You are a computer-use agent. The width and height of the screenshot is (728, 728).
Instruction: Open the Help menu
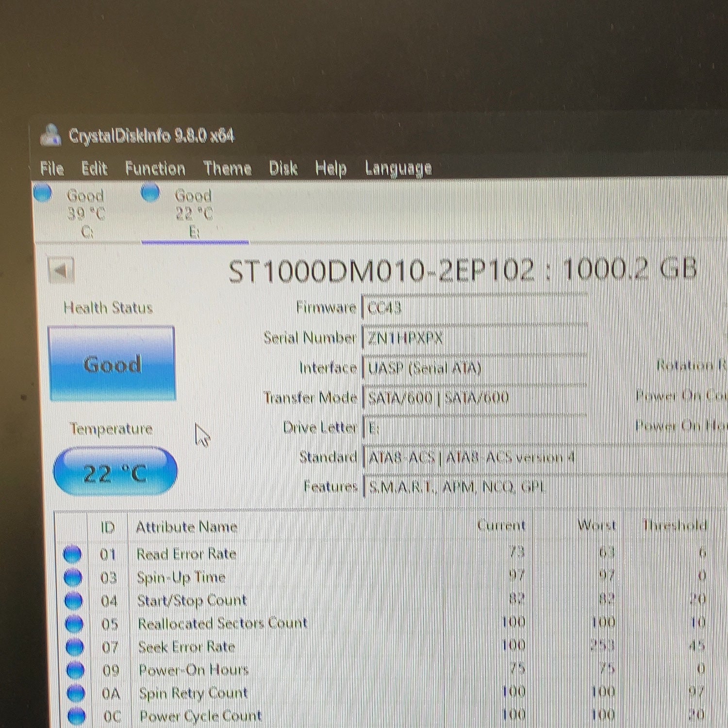point(331,169)
